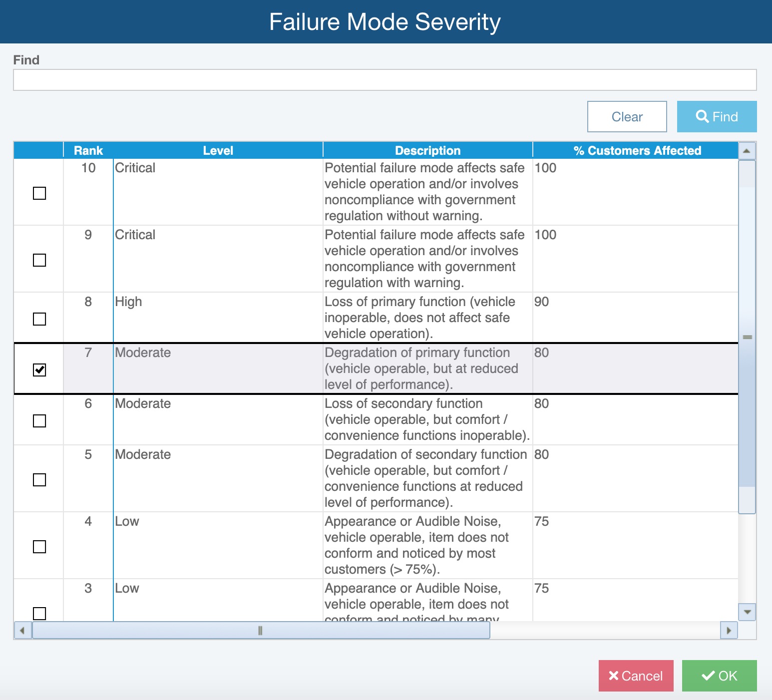
Task: Tick the Rank 8 High checkbox
Action: click(x=39, y=319)
